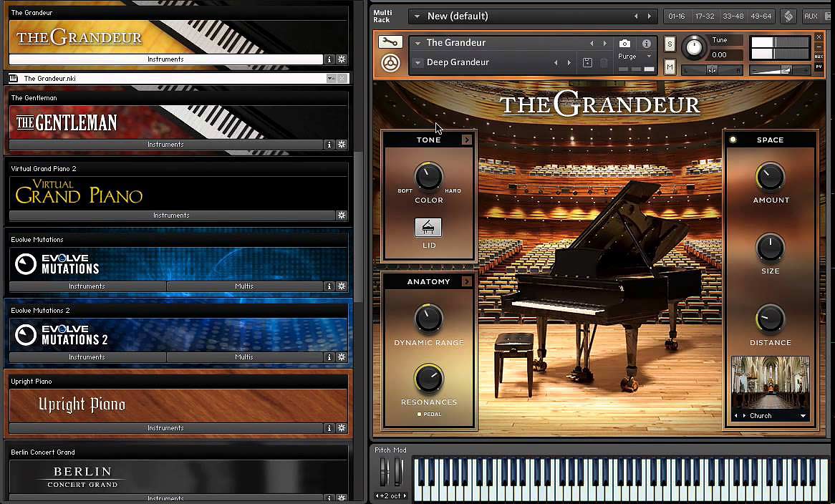
Task: Click the info icon on The Grandeur header
Action: coord(647,43)
